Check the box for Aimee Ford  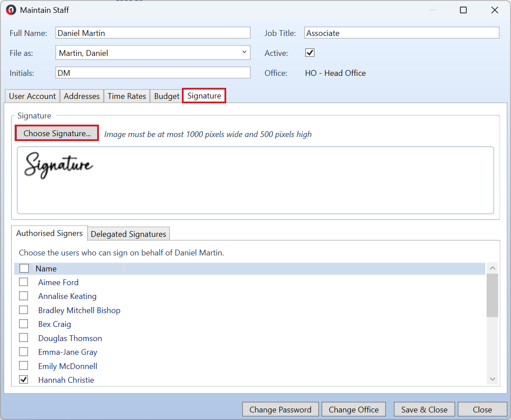coord(24,282)
